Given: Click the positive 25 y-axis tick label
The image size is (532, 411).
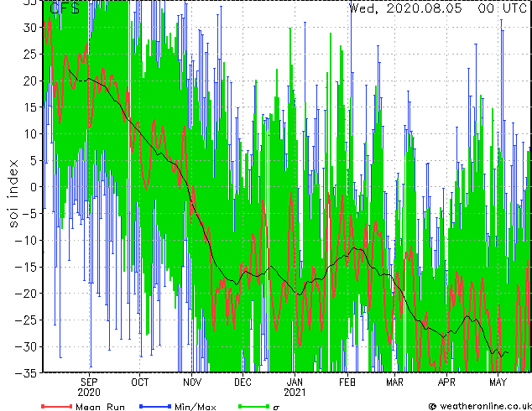Looking at the screenshot, I should [30, 54].
